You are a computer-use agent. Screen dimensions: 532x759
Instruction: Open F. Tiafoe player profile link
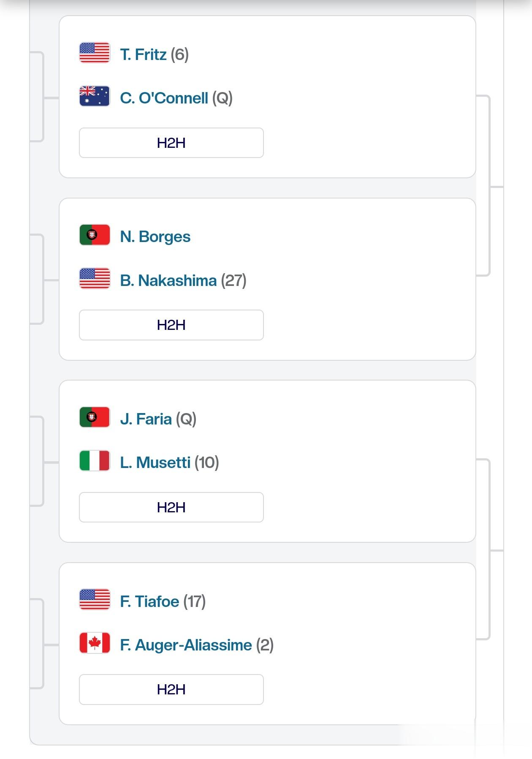click(x=150, y=601)
